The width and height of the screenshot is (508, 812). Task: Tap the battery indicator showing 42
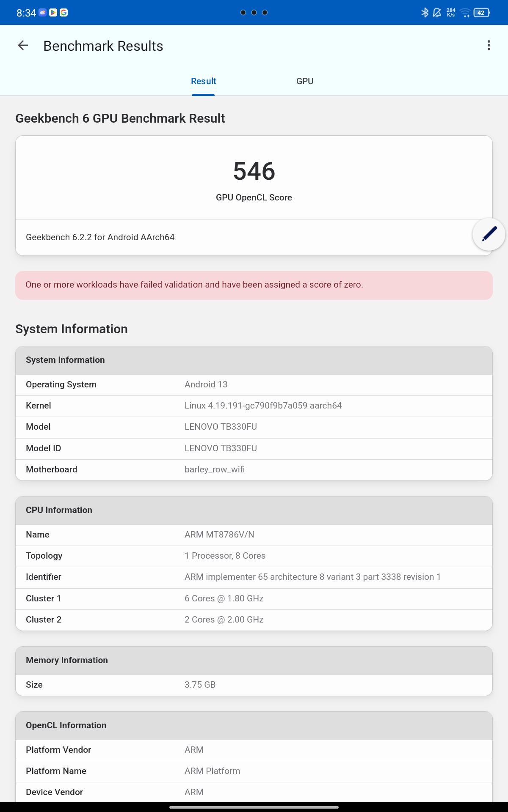tap(480, 13)
